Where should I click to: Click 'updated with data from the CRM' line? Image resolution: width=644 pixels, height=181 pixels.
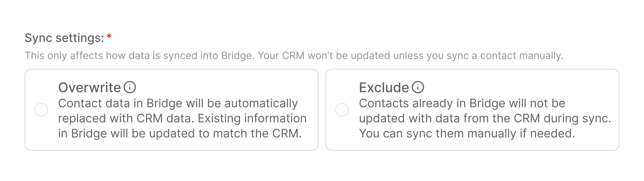pos(485,118)
